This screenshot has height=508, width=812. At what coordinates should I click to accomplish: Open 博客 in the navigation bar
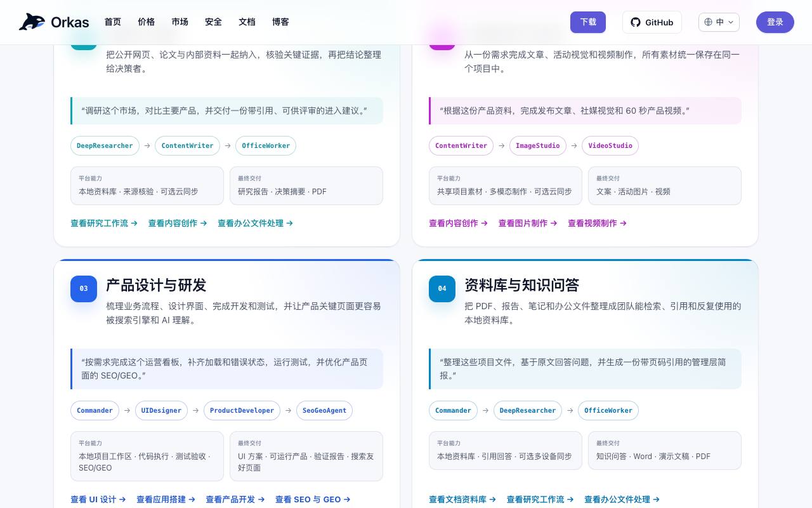tap(280, 22)
